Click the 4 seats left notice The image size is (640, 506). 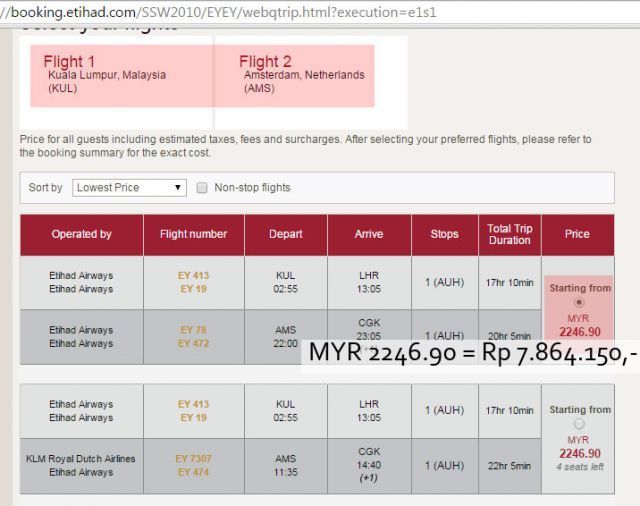coord(580,467)
